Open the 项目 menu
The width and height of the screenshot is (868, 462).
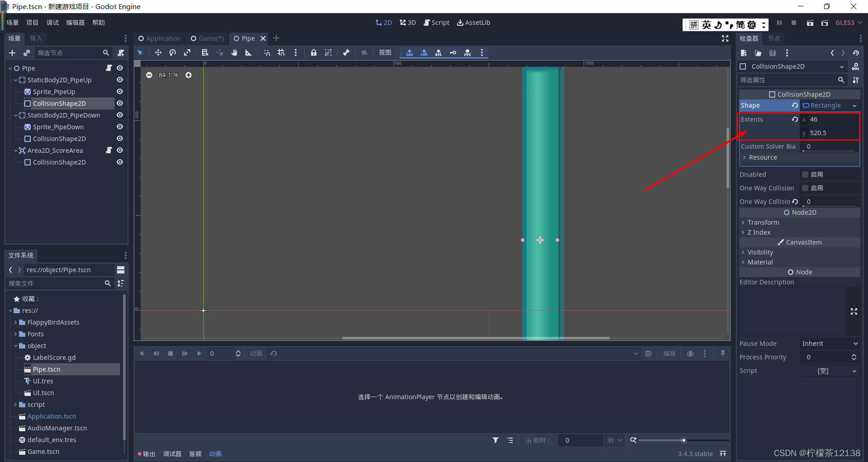[33, 23]
